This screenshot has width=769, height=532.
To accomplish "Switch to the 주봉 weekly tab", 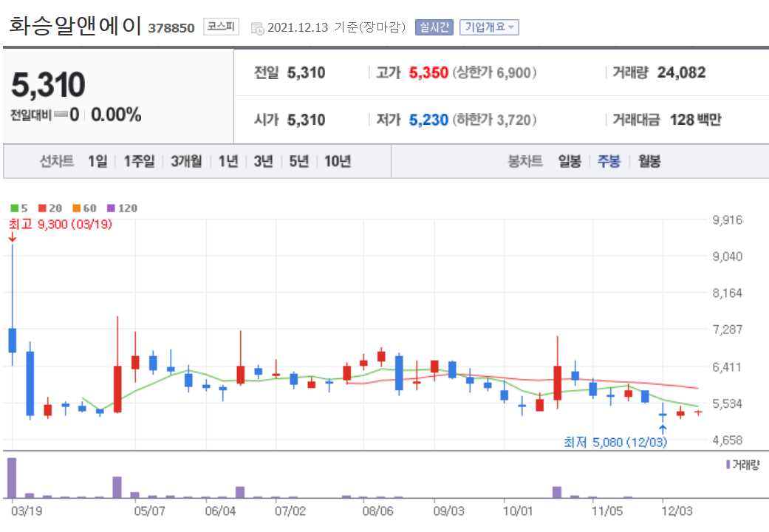I will 609,161.
